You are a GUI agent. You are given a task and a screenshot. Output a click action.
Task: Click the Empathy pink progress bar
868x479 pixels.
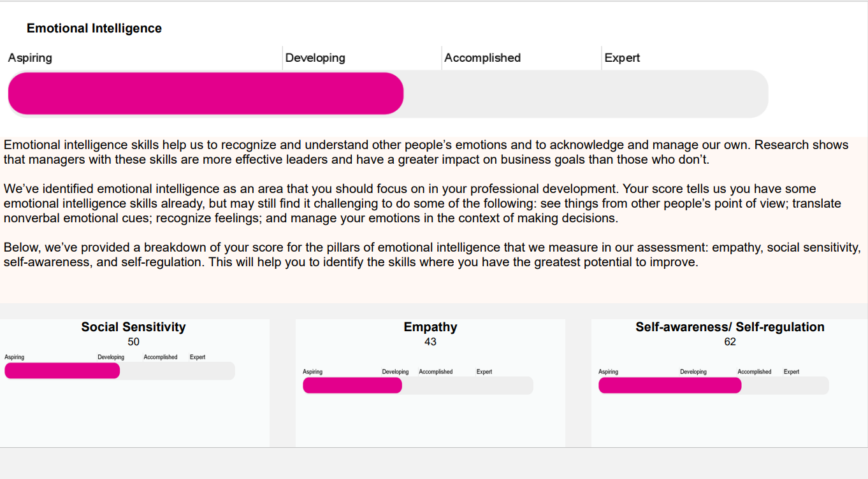[352, 385]
